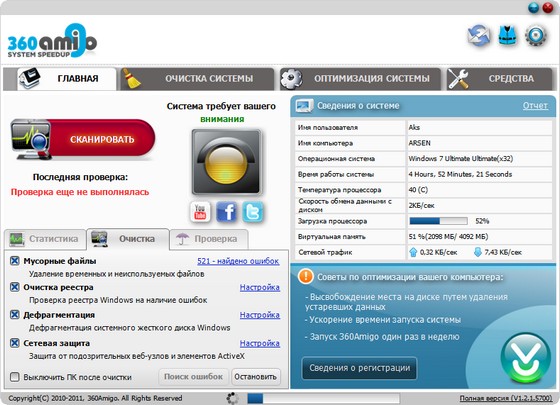Open the ОПТИМИЗАЦИЯ СИСТЕМЫ tab
This screenshot has width=560, height=405.
coord(360,79)
